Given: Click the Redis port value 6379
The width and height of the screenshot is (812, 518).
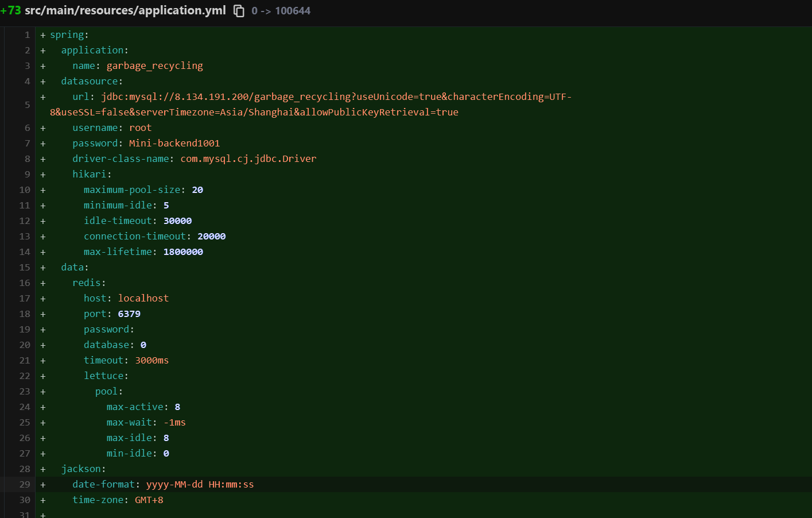Looking at the screenshot, I should pyautogui.click(x=129, y=314).
